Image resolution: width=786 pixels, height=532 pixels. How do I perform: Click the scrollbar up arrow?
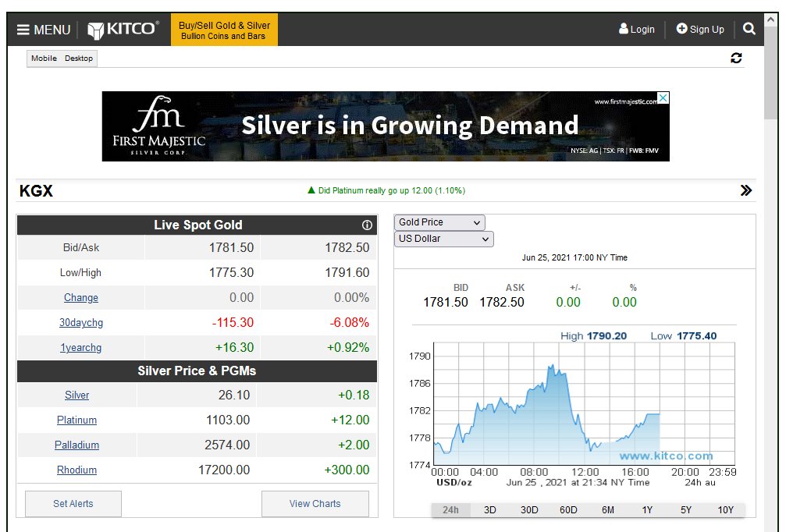coord(771,20)
